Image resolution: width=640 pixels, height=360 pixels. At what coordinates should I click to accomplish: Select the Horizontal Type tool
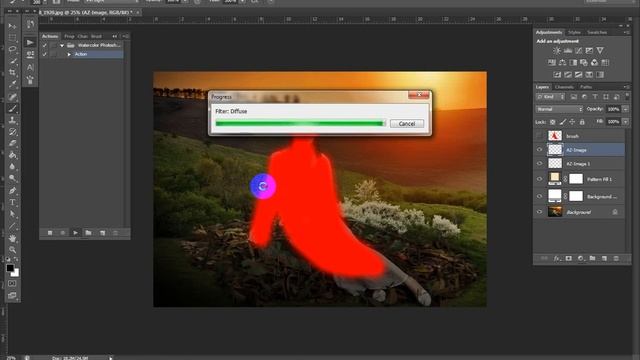pos(12,202)
